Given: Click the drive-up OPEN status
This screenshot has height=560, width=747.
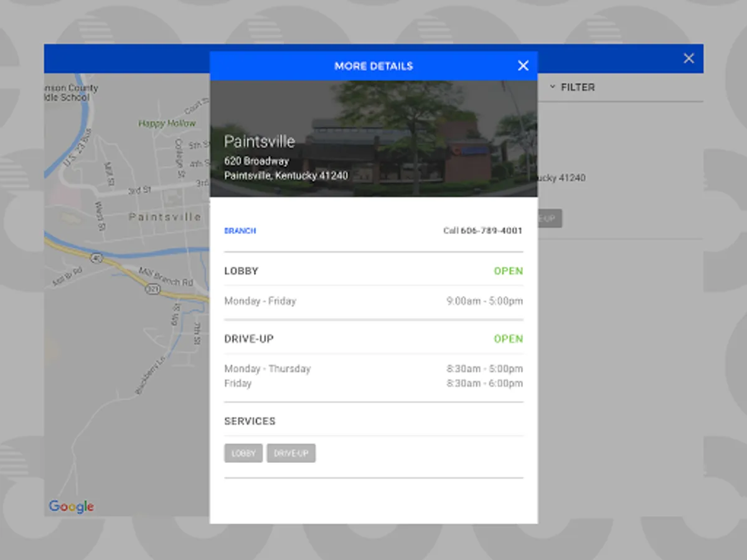Looking at the screenshot, I should [x=509, y=339].
